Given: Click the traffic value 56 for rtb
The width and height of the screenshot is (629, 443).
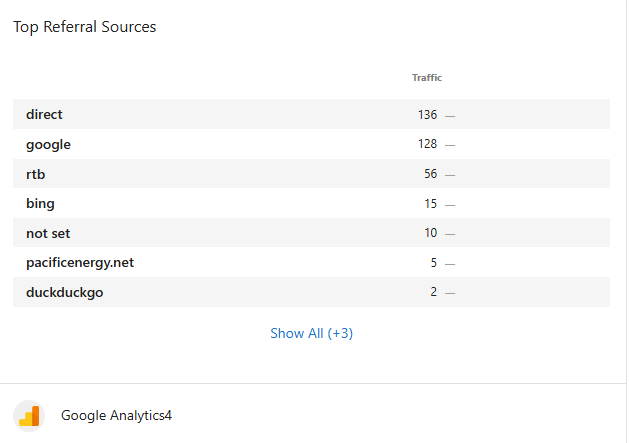Looking at the screenshot, I should point(430,174).
